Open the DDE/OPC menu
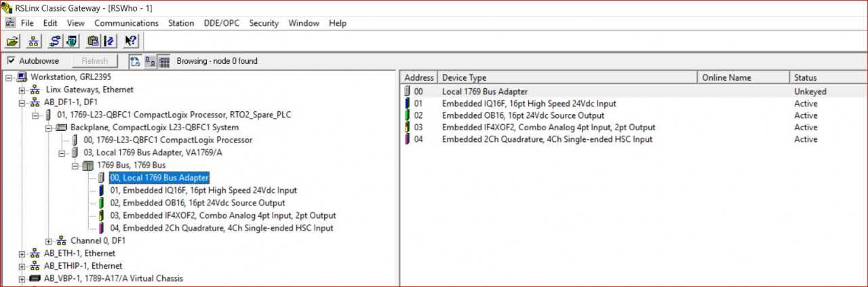868x287 pixels. coord(222,23)
